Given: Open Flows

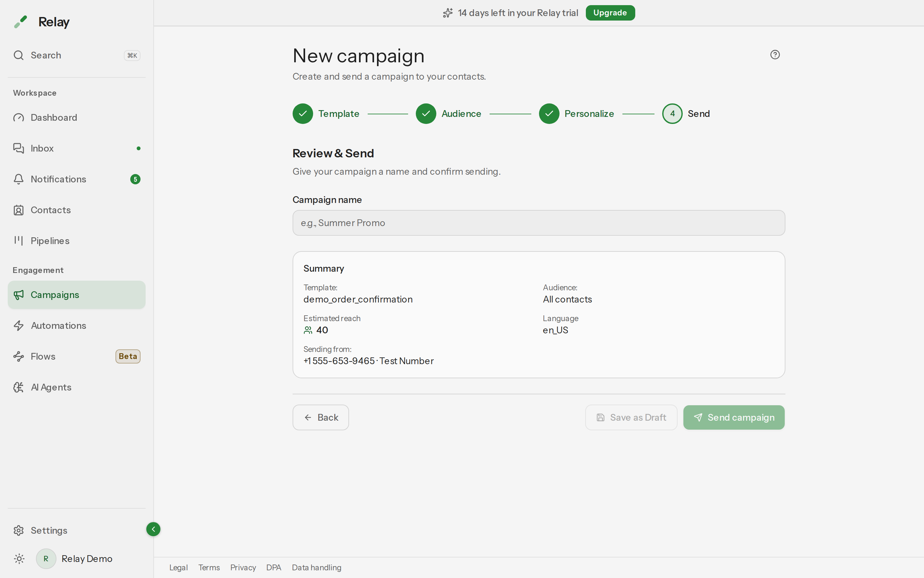Looking at the screenshot, I should pos(76,356).
